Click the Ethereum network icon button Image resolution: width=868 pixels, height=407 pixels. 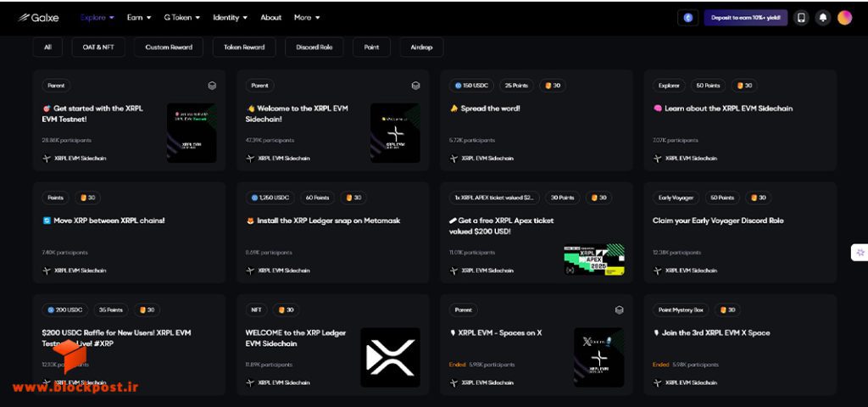[688, 18]
